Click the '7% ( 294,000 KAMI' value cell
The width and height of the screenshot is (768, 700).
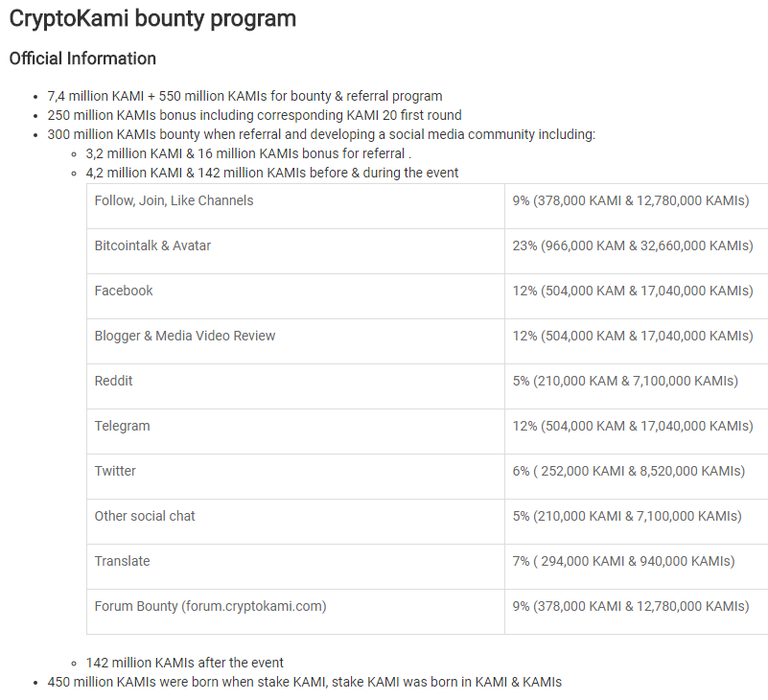coord(637,567)
